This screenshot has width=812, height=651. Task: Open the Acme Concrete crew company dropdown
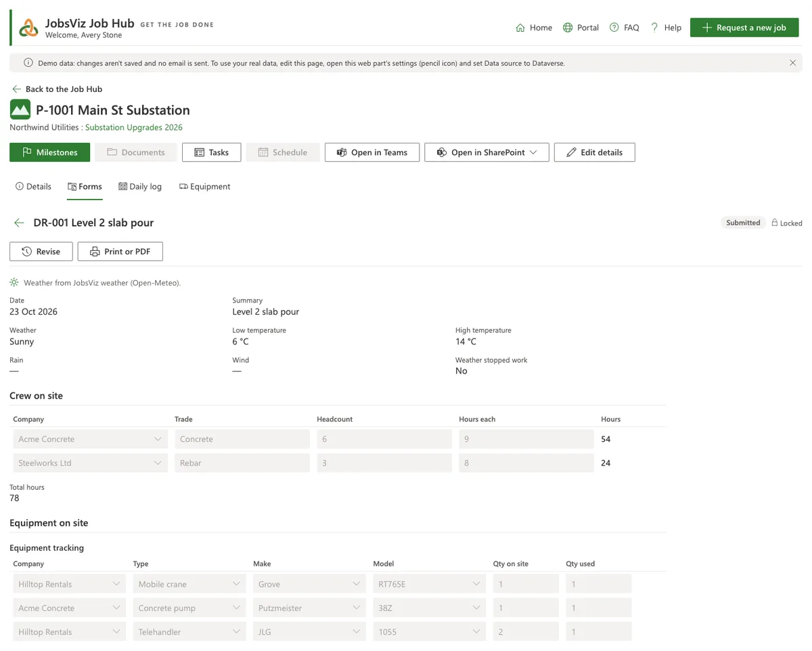(x=90, y=439)
